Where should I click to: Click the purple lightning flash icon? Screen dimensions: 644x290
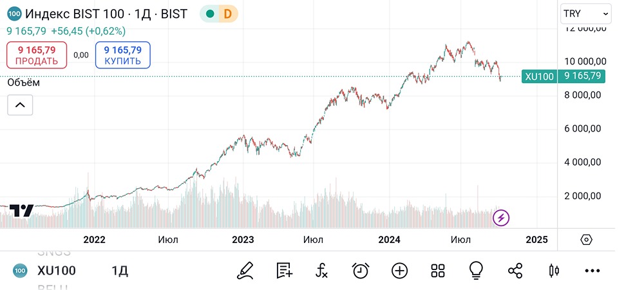pos(501,218)
